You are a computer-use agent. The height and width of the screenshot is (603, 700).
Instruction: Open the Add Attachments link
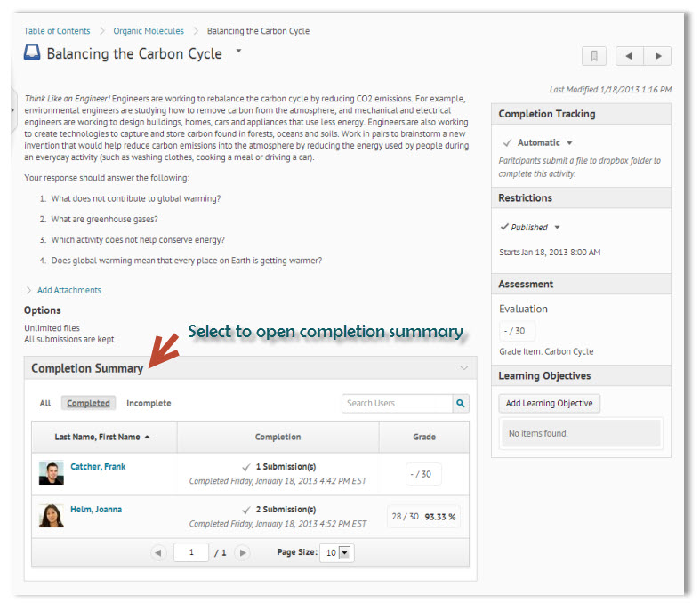[68, 290]
